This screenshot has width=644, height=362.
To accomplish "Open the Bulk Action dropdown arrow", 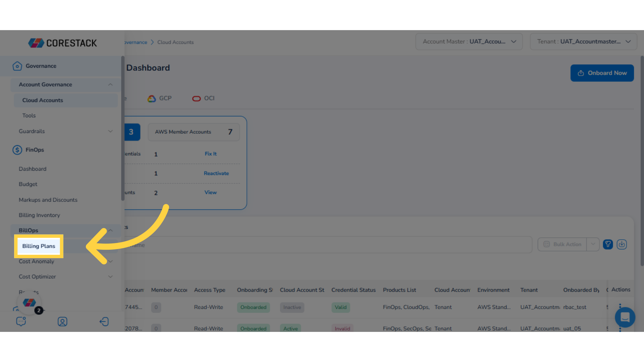I will point(593,244).
